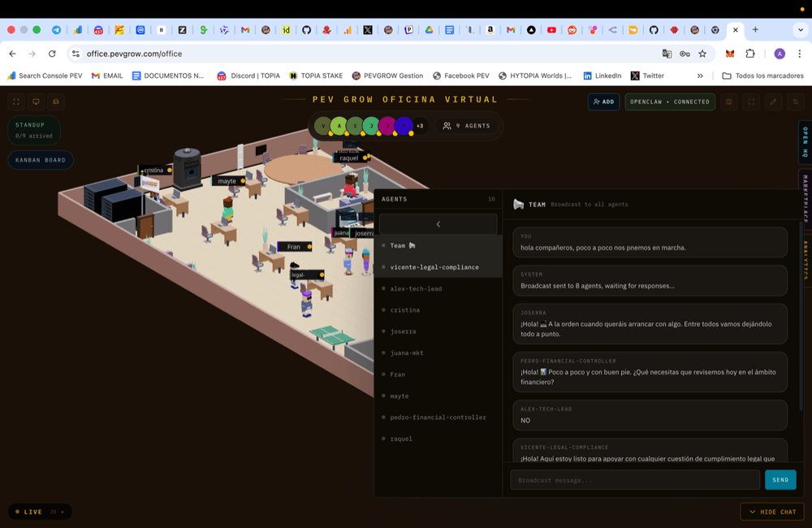Select joserra in agents list
The height and width of the screenshot is (528, 812).
(x=438, y=331)
